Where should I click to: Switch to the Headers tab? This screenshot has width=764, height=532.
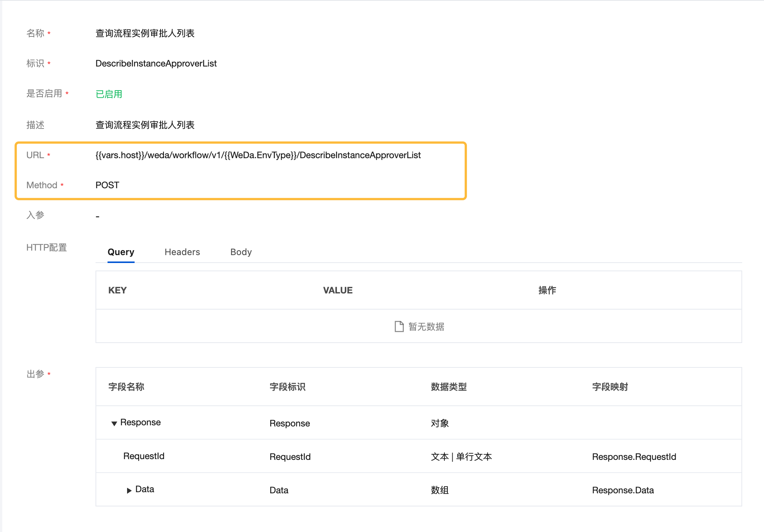pyautogui.click(x=182, y=252)
